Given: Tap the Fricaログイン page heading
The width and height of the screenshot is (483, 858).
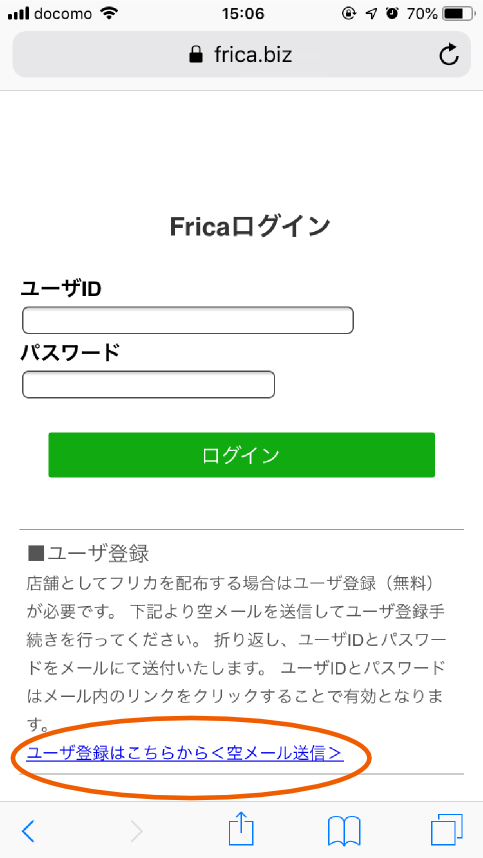Looking at the screenshot, I should point(250,227).
